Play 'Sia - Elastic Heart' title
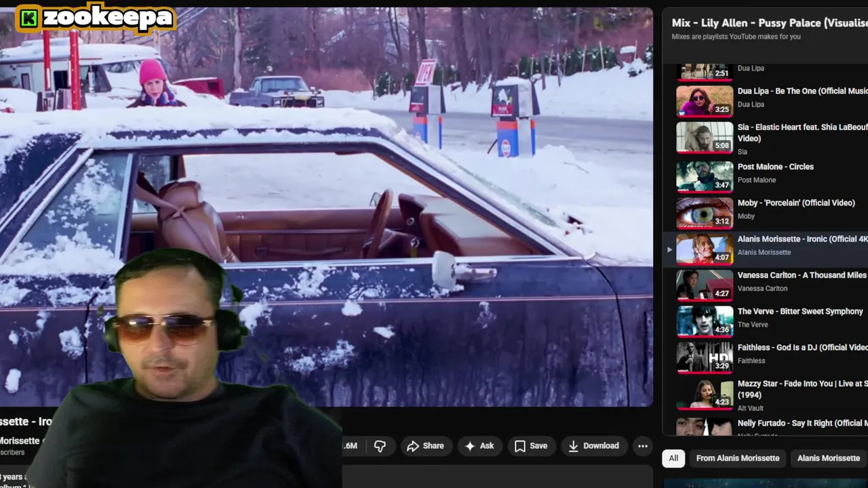This screenshot has height=488, width=868. click(x=802, y=132)
